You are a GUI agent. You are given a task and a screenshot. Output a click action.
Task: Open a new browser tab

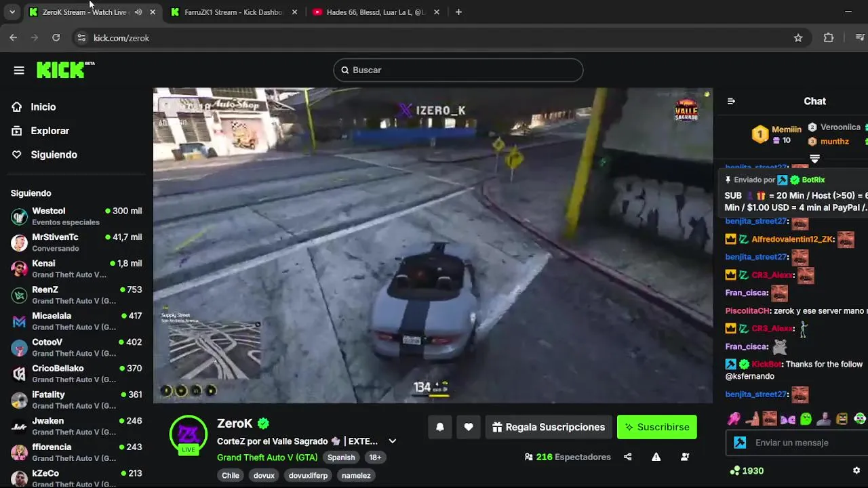tap(458, 12)
